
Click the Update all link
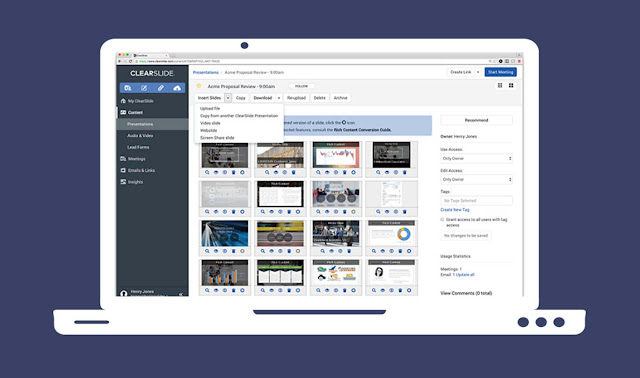pos(465,275)
